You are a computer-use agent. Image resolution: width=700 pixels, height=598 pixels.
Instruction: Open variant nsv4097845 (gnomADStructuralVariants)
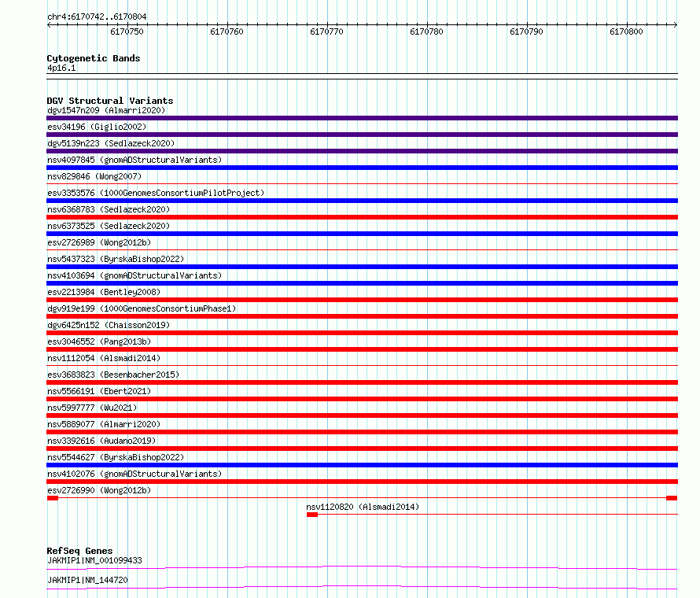point(134,160)
